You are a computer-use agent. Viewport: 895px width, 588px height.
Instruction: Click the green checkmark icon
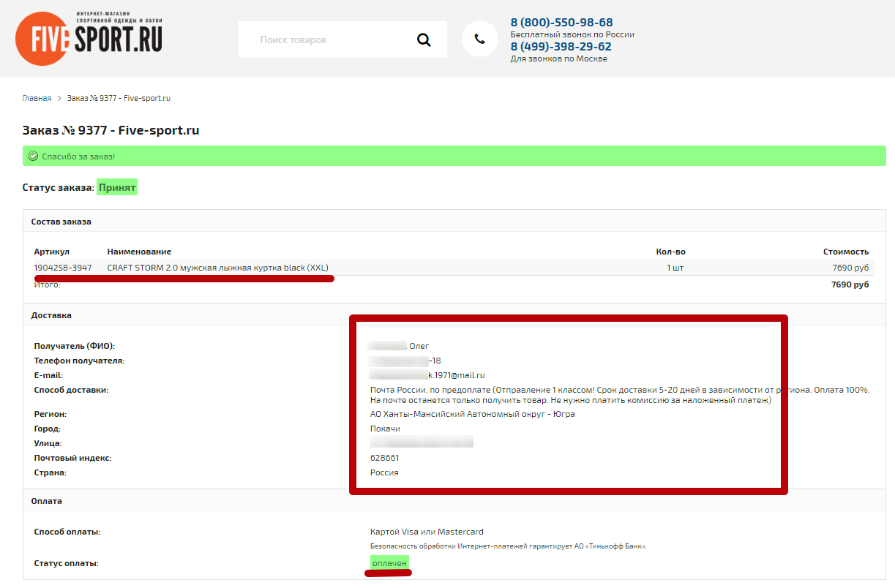pos(33,157)
